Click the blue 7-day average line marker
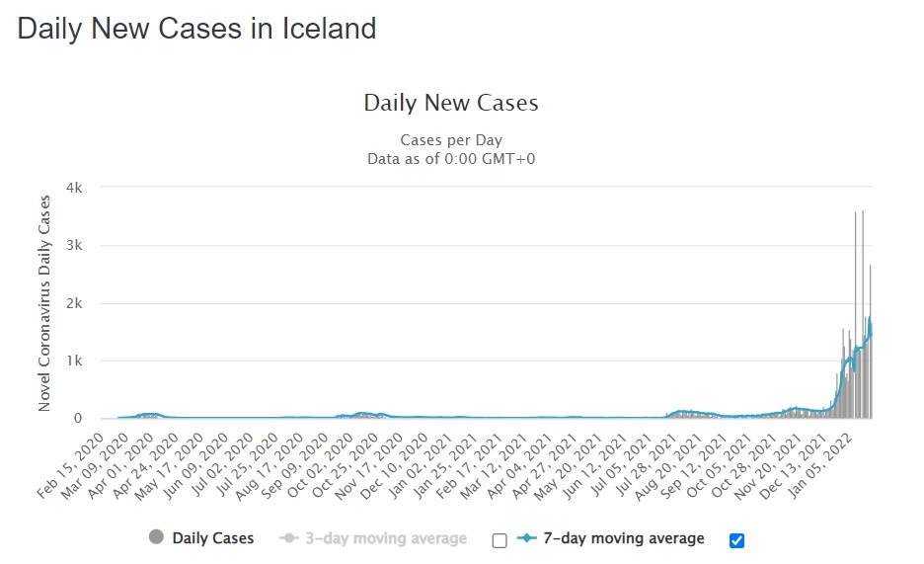Image resolution: width=924 pixels, height=564 pixels. tap(526, 538)
